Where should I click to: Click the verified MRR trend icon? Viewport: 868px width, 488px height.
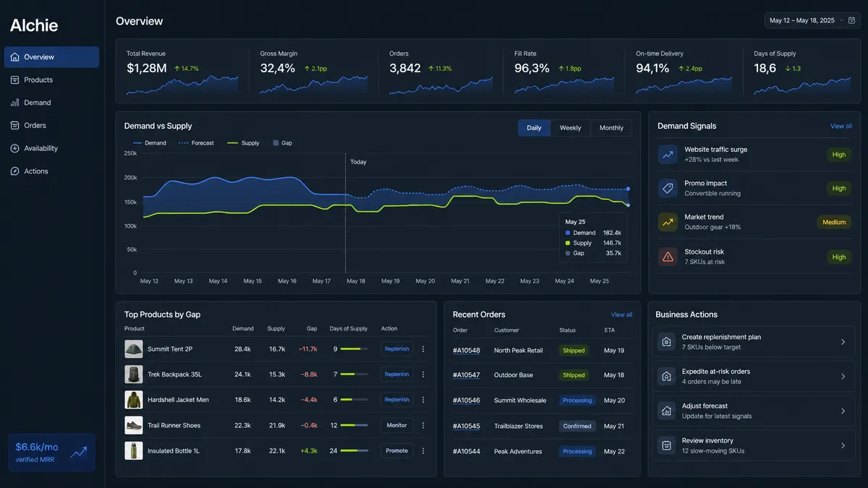point(79,453)
